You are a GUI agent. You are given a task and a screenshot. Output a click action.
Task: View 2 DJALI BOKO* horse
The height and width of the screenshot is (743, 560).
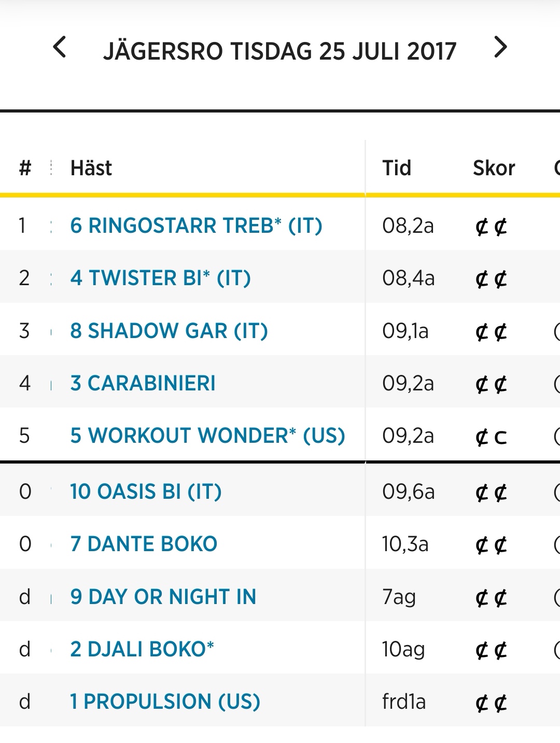(x=142, y=649)
